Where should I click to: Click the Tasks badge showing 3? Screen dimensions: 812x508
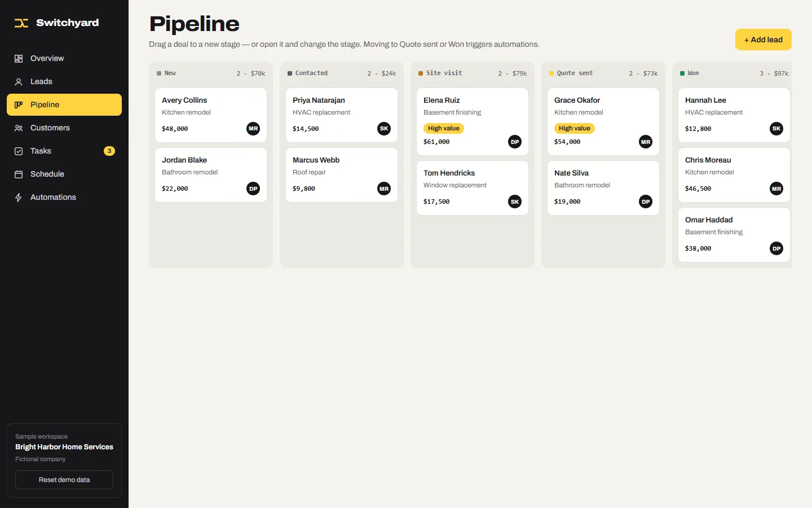[109, 151]
